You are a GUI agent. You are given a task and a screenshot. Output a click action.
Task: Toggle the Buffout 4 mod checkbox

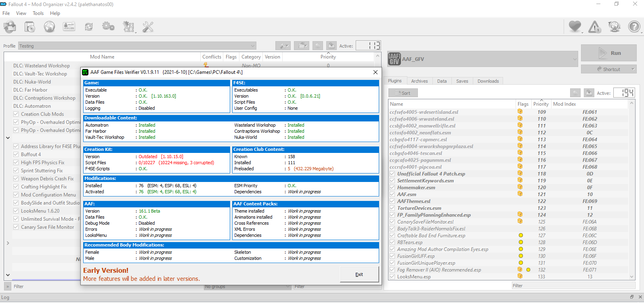pyautogui.click(x=16, y=155)
